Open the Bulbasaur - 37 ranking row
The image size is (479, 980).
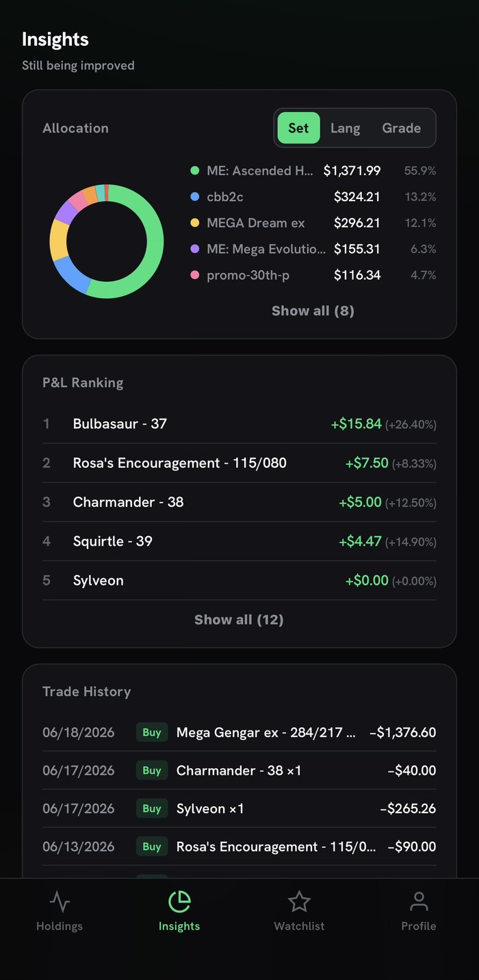click(x=239, y=424)
